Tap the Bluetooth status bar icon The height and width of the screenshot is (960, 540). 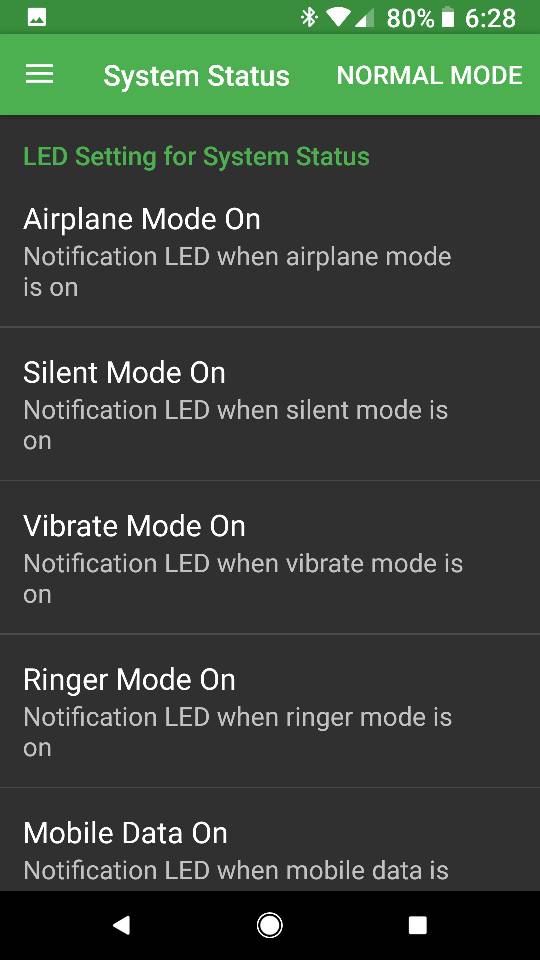pyautogui.click(x=309, y=18)
